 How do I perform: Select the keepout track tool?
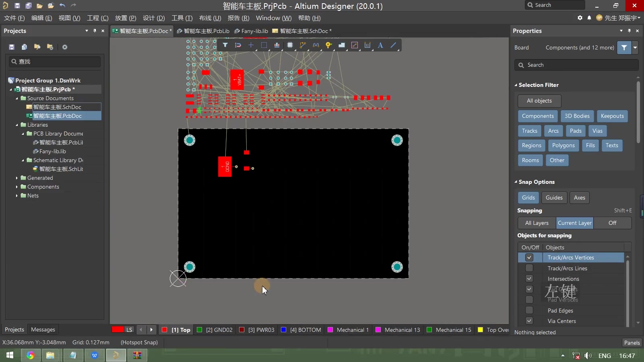[355, 45]
